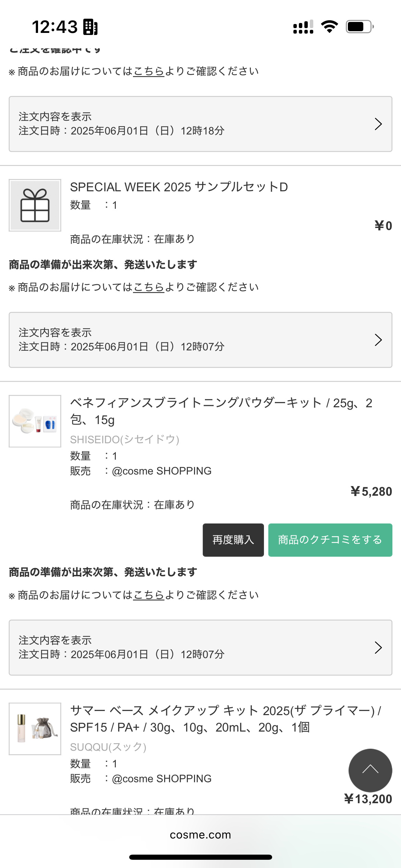Open the SUQQU makeup kit thumbnail
401x868 pixels.
[x=35, y=728]
